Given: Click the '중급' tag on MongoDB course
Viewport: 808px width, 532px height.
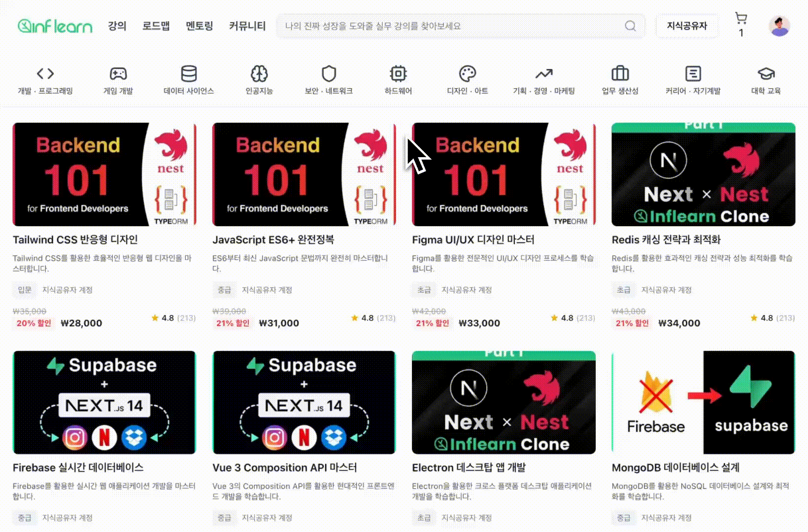Looking at the screenshot, I should [x=624, y=518].
